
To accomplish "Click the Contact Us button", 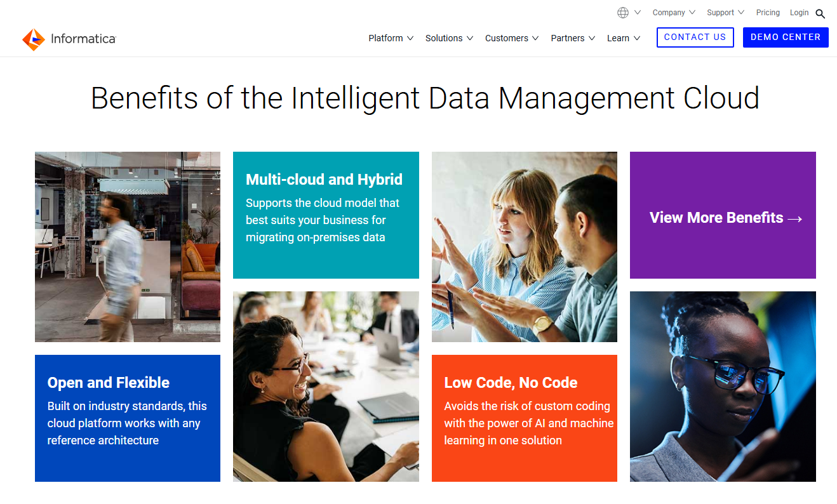I will tap(695, 37).
